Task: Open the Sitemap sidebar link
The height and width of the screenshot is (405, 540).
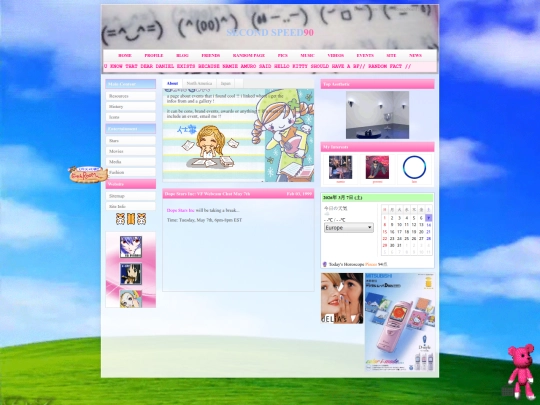Action: pyautogui.click(x=131, y=196)
